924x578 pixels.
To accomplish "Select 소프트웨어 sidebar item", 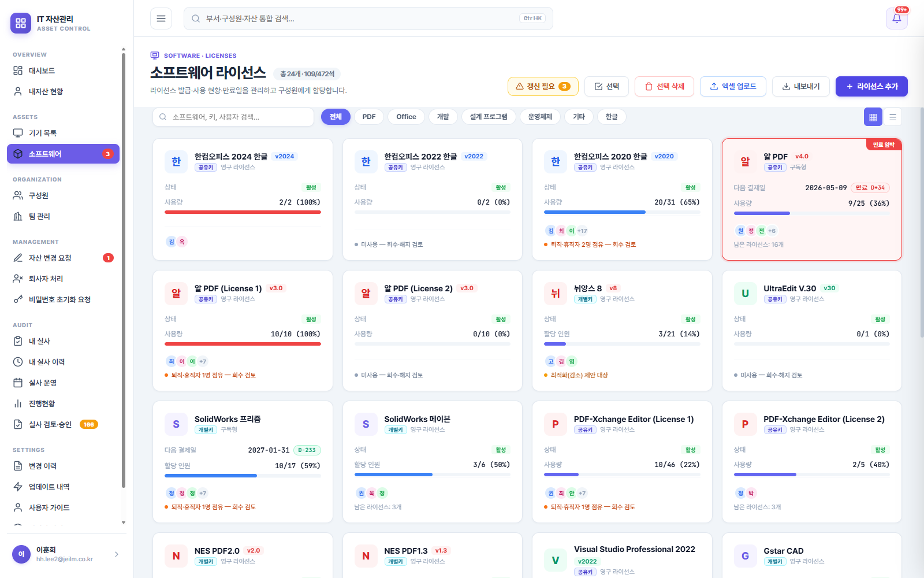I will point(64,154).
